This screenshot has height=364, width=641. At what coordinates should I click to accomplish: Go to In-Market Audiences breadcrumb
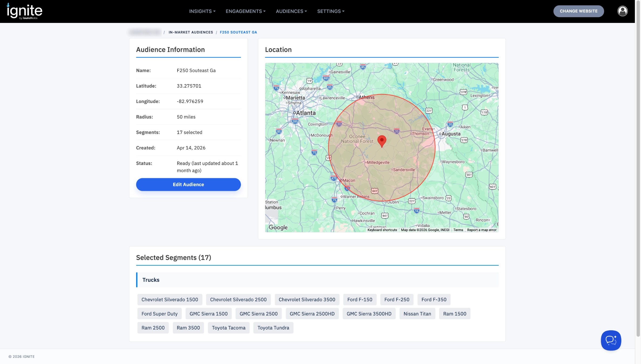click(x=191, y=32)
